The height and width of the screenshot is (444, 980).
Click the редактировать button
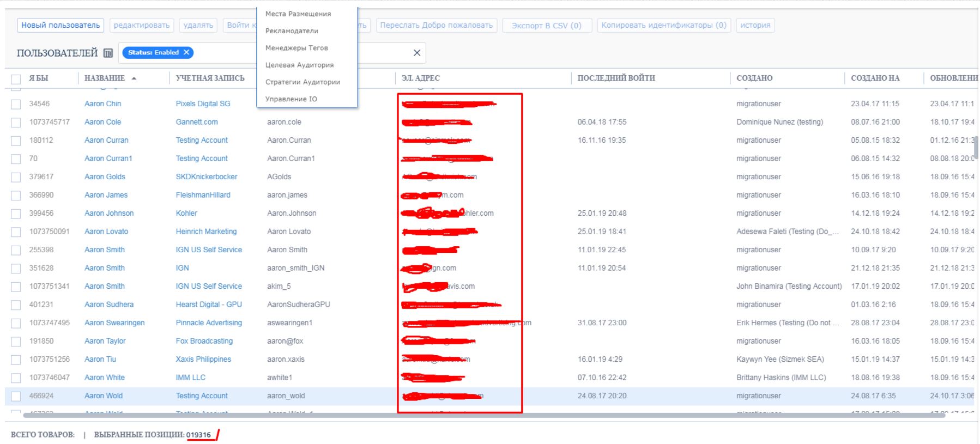[x=142, y=25]
